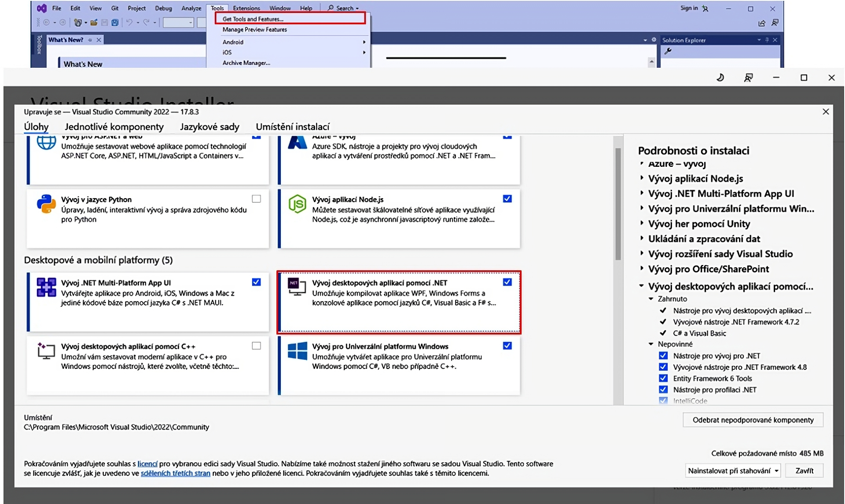Uncheck Entity Framework 6 Tools option

coord(663,378)
